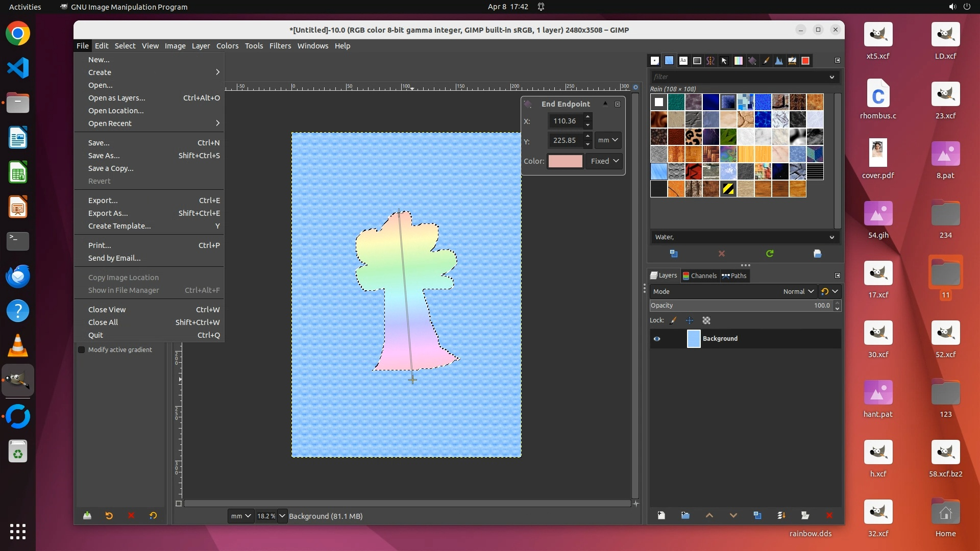Viewport: 980px width, 551px height.
Task: Click the lock pixels paintbrush icon
Action: 673,320
